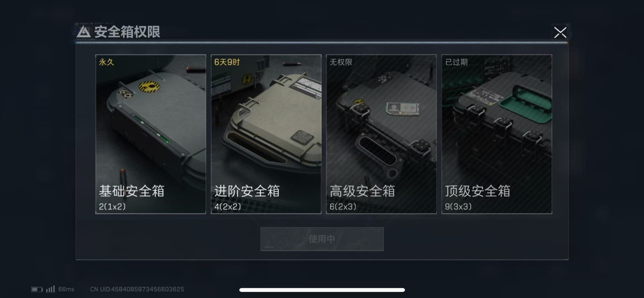
Task: Close the 安全箱权限 dialog
Action: click(560, 33)
